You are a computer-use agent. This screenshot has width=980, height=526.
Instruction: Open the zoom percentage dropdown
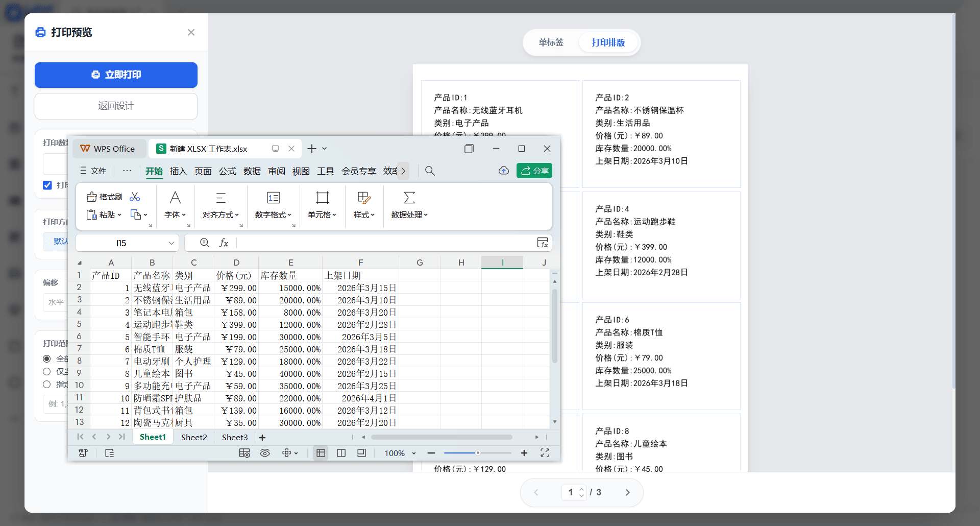coord(400,453)
